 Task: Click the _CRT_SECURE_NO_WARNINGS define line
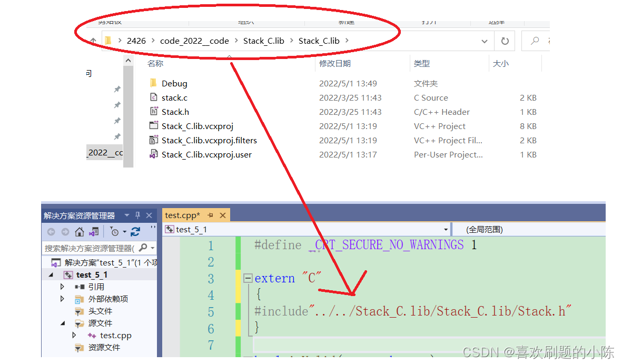point(365,245)
